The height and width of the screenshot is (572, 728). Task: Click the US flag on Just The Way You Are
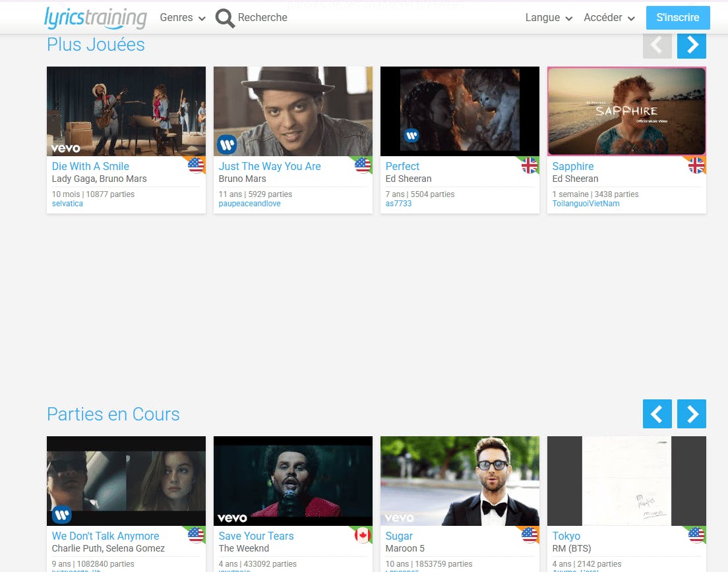click(363, 165)
